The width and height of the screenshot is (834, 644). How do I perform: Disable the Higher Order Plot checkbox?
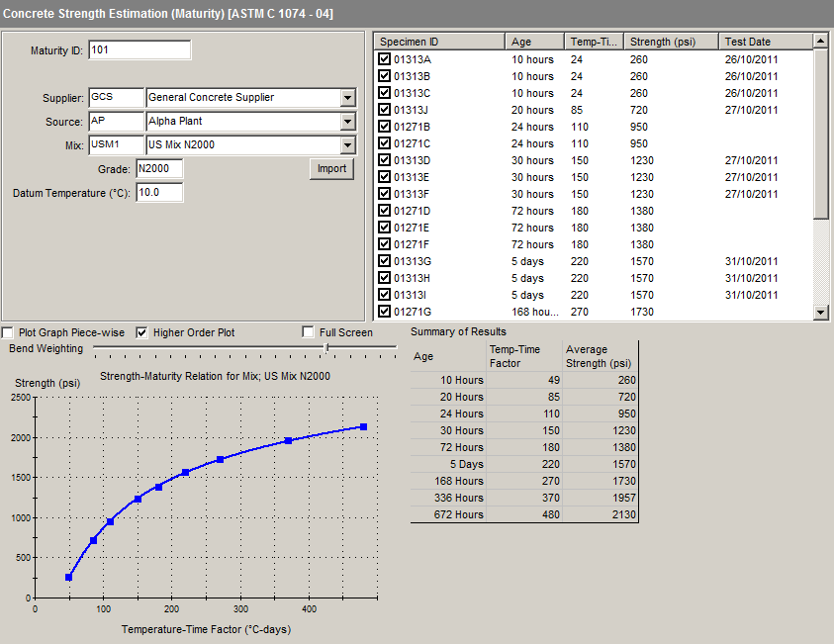pos(141,332)
